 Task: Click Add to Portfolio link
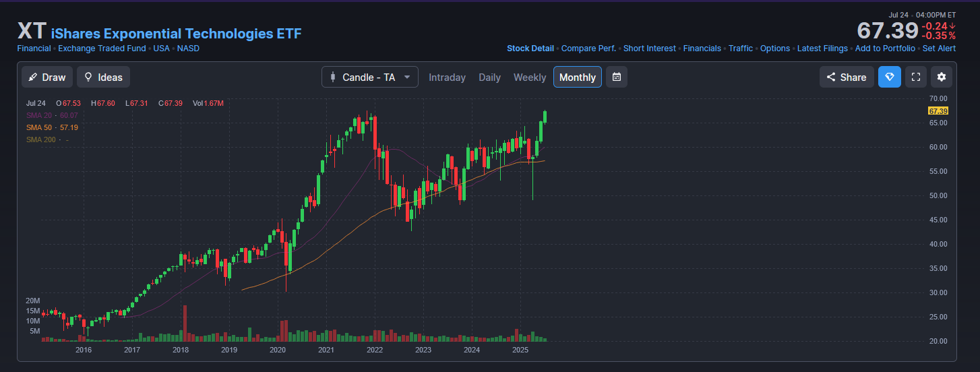[x=885, y=49]
